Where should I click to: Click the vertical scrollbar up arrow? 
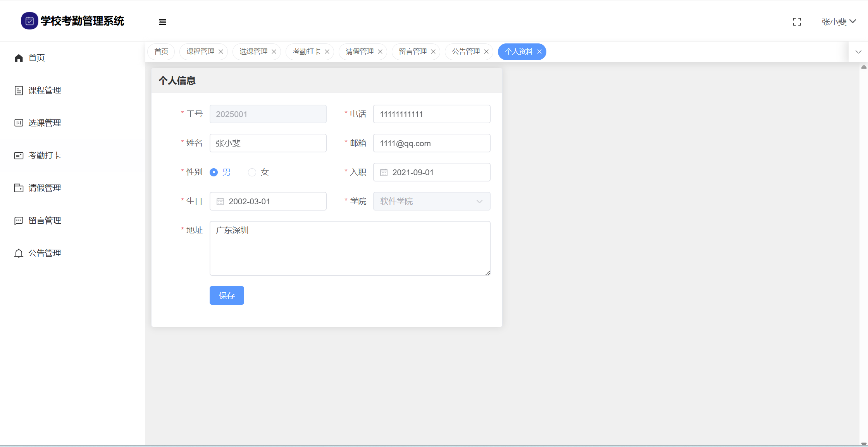click(864, 67)
